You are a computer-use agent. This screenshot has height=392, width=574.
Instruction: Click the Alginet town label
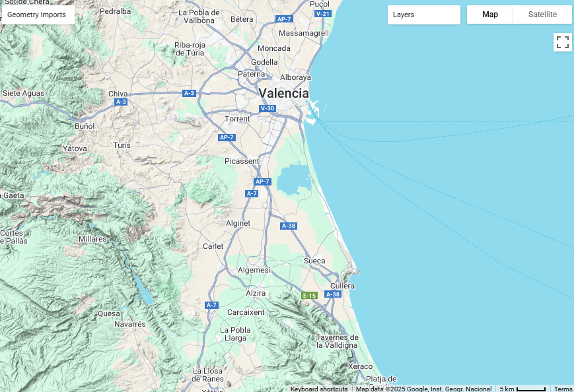coord(238,223)
